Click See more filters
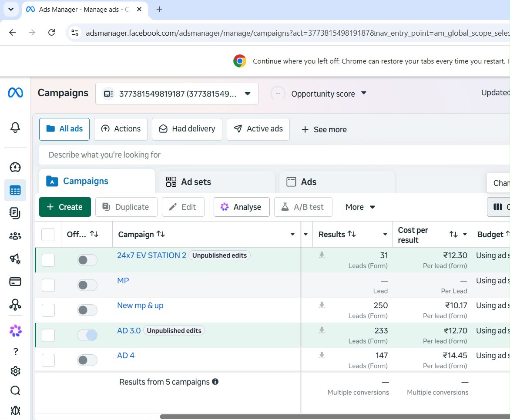The width and height of the screenshot is (510, 420). [324, 129]
